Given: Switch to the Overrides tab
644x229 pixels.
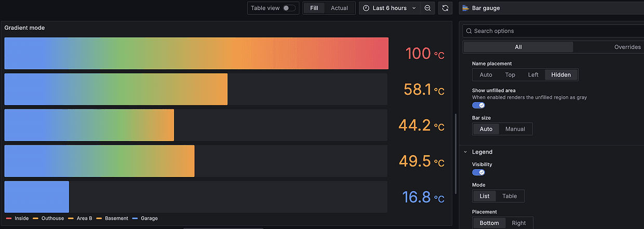Looking at the screenshot, I should [627, 47].
